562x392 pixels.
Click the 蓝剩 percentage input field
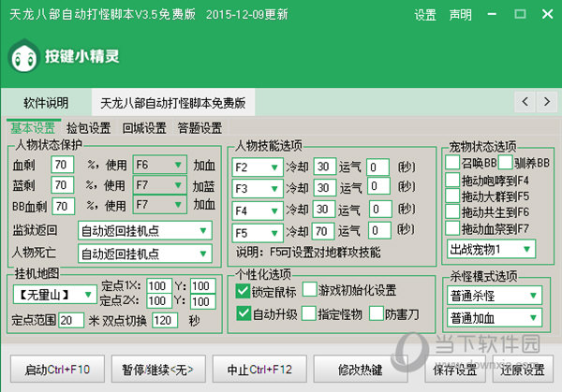pos(63,184)
